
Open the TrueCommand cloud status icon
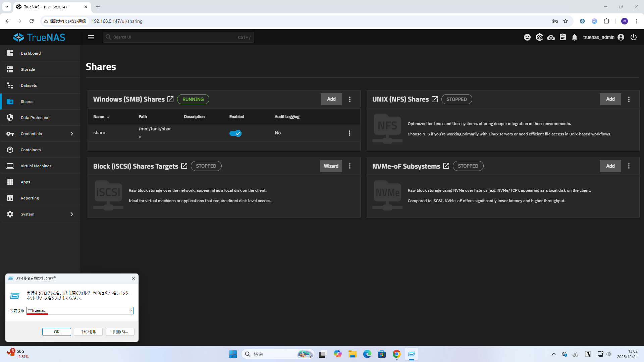click(551, 37)
